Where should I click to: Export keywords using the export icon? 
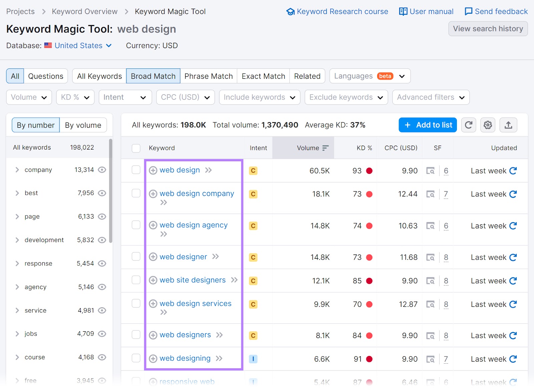click(x=508, y=125)
